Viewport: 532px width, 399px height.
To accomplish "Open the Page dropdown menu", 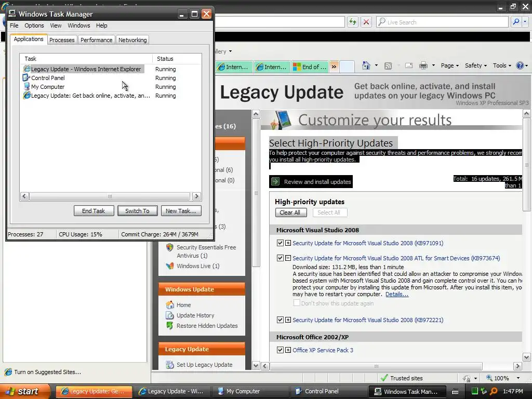I will tap(449, 65).
